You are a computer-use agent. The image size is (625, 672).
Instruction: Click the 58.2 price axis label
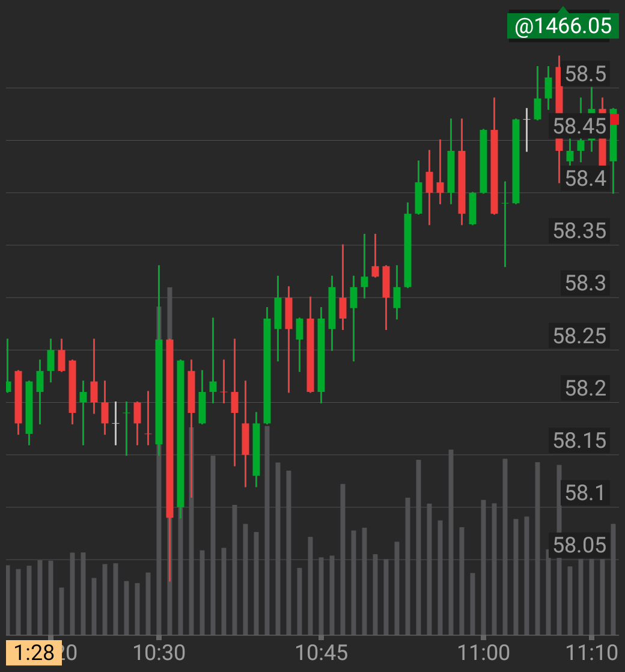tap(585, 388)
